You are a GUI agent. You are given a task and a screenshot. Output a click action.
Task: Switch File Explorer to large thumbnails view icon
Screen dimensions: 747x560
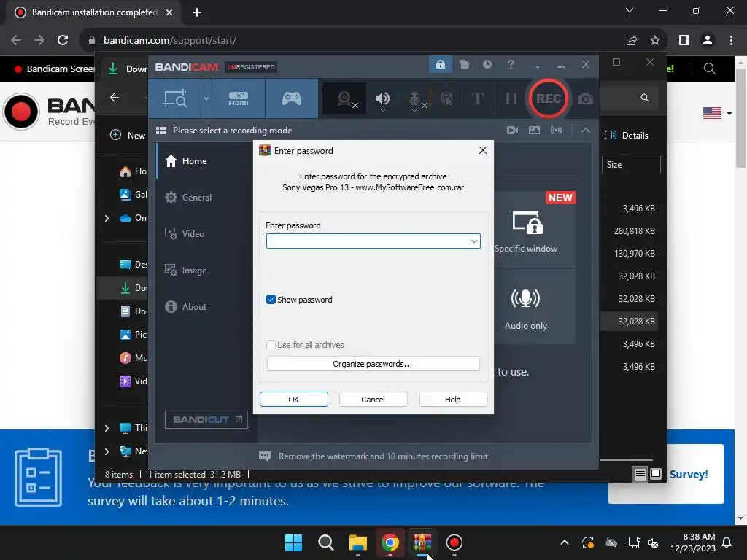pyautogui.click(x=656, y=474)
